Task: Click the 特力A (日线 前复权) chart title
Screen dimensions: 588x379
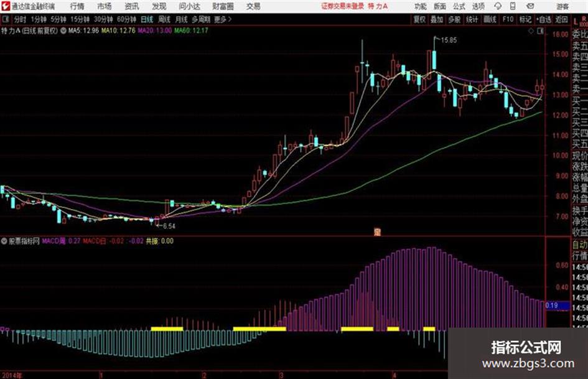Action: pos(30,30)
